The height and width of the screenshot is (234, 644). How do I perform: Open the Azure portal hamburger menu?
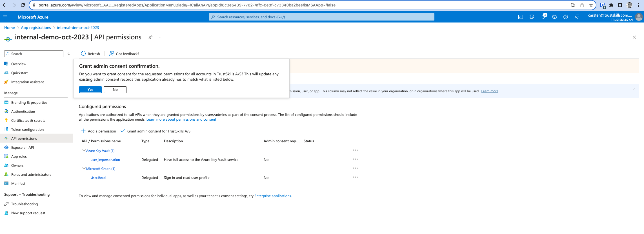click(5, 17)
